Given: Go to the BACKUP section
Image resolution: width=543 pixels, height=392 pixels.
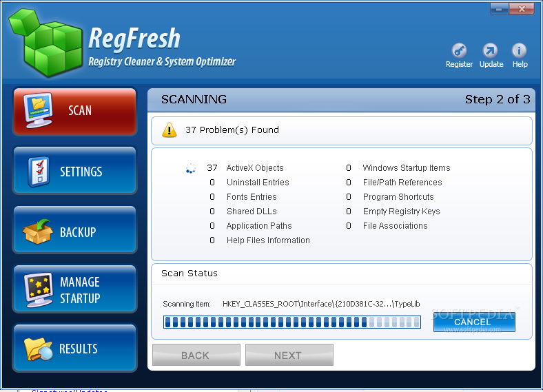Looking at the screenshot, I should coord(75,229).
